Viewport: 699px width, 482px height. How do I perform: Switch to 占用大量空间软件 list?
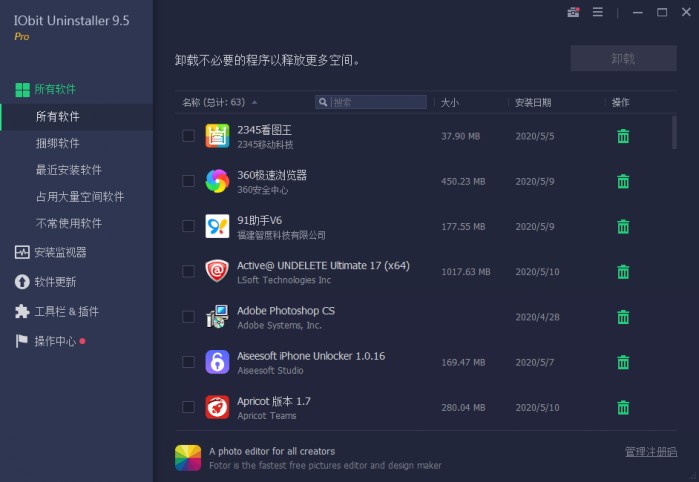pyautogui.click(x=80, y=197)
